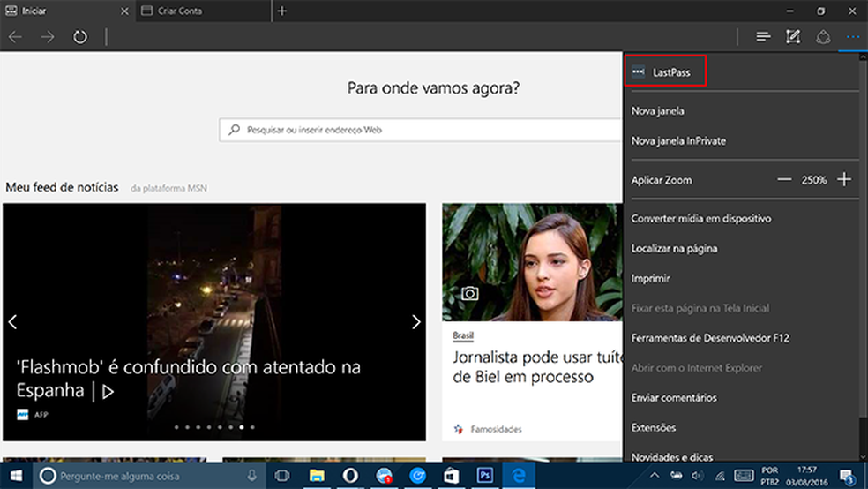Open Task View in the taskbar

(x=282, y=476)
